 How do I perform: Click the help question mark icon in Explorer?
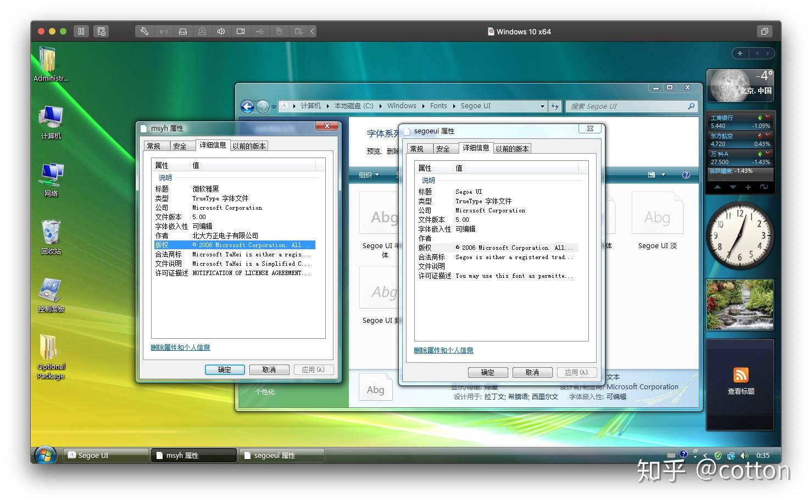tap(686, 175)
